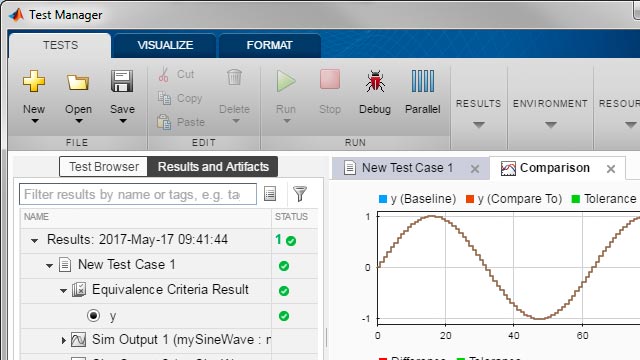Click the MATLAB logo in title bar
The height and width of the screenshot is (360, 640).
pos(16,15)
